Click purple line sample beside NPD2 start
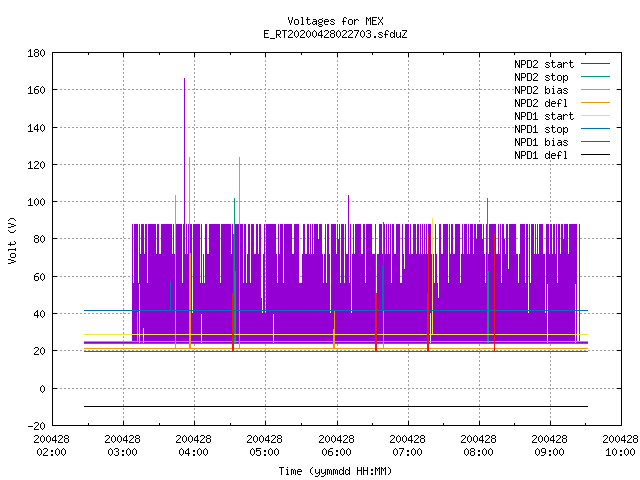640x480 pixels. 595,64
